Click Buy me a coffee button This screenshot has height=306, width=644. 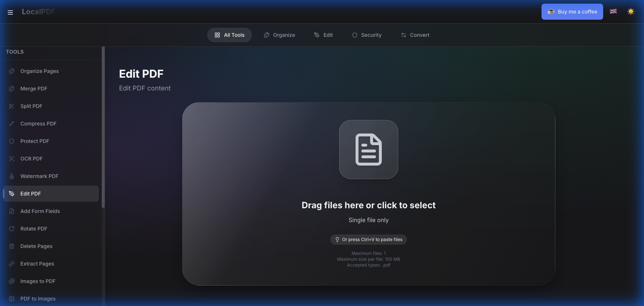pos(572,12)
